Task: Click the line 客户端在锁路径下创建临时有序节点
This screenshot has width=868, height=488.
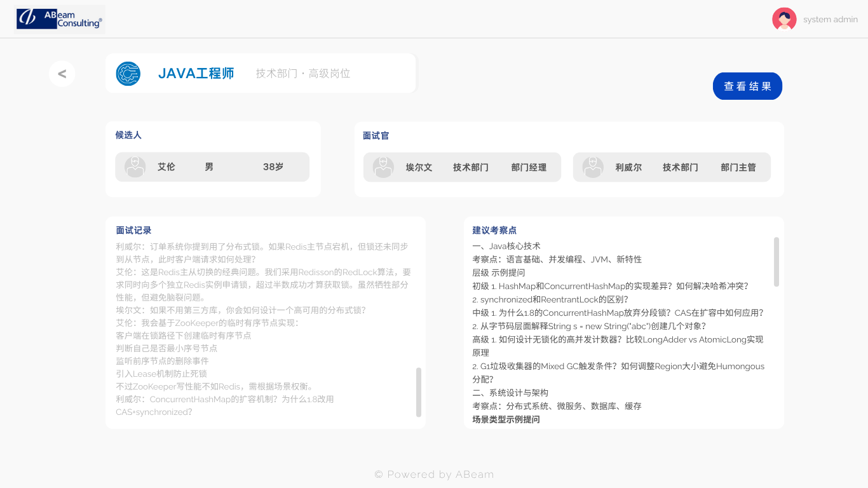Action: click(183, 335)
